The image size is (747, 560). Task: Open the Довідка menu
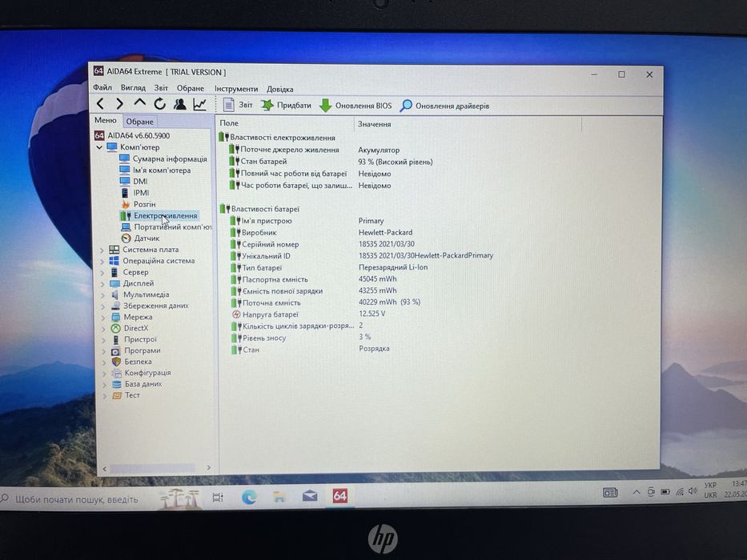coord(280,89)
